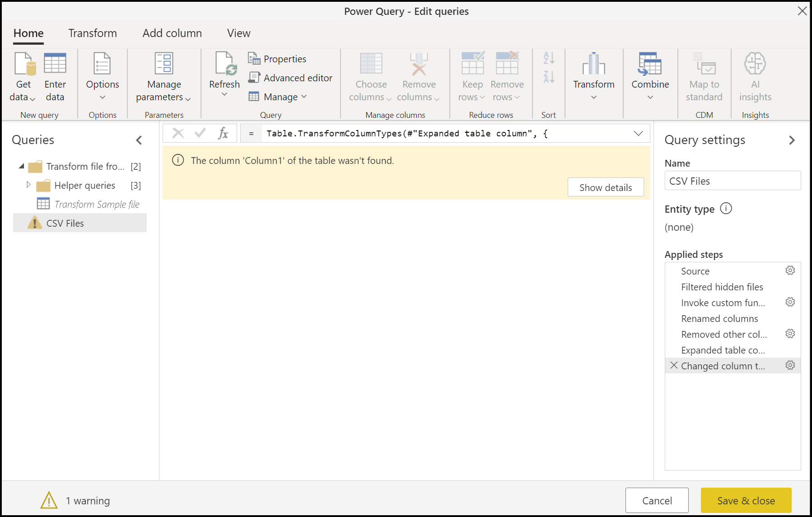Expand the formula bar dropdown
This screenshot has width=812, height=517.
(x=638, y=133)
